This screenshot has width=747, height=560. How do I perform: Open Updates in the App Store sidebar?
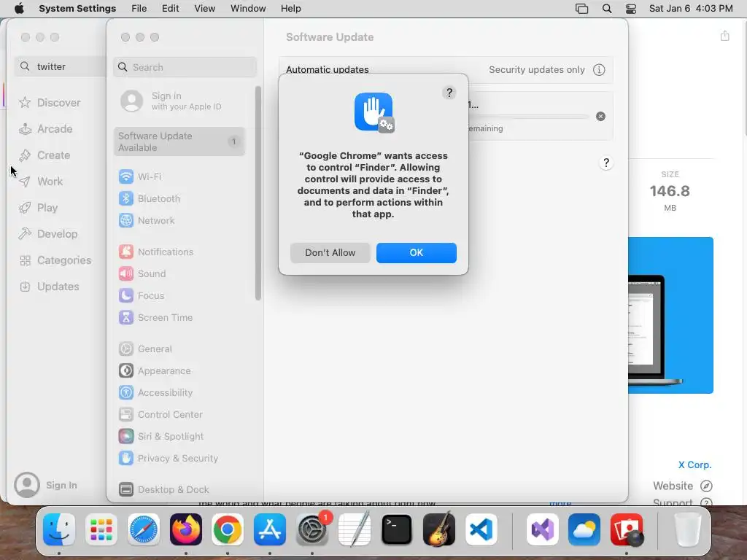(49, 286)
